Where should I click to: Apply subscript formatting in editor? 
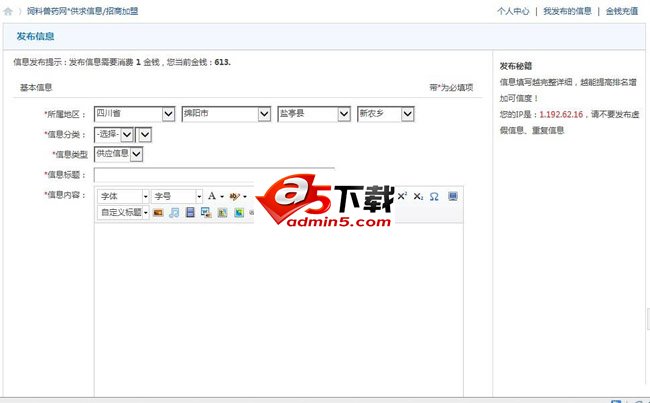coord(418,196)
